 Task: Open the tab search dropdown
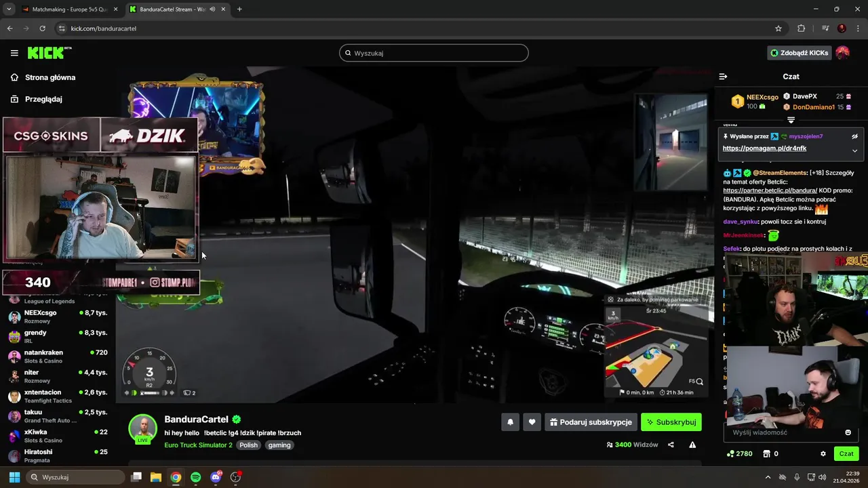[x=9, y=9]
